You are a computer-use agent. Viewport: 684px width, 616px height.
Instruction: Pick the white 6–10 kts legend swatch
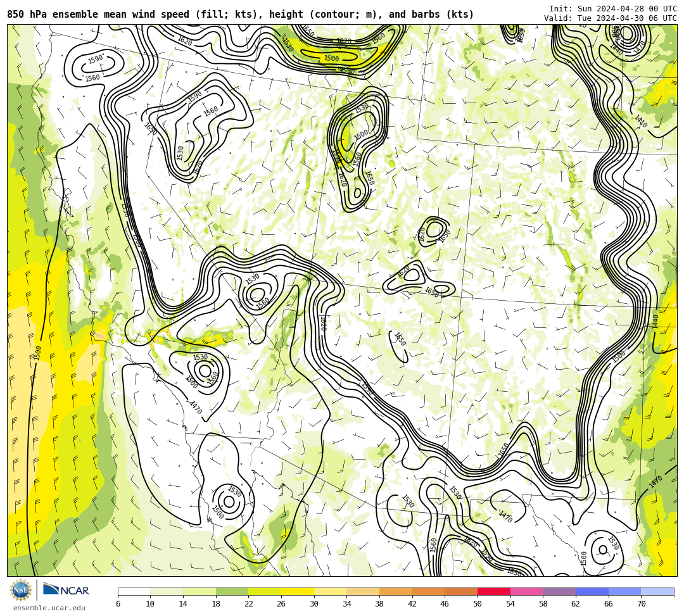pyautogui.click(x=134, y=591)
